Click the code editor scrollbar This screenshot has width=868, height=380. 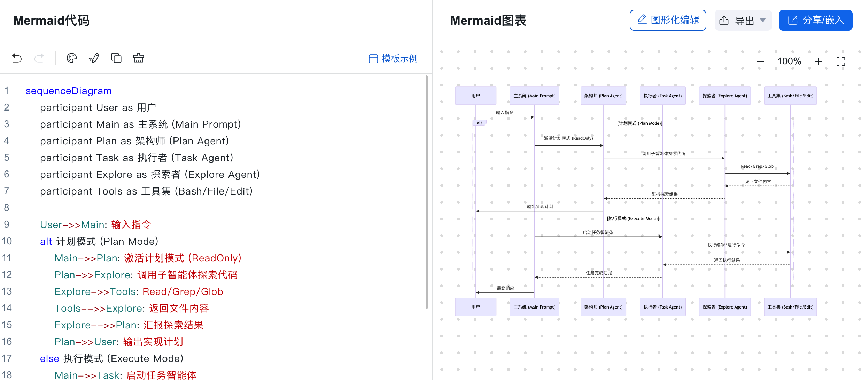(427, 192)
